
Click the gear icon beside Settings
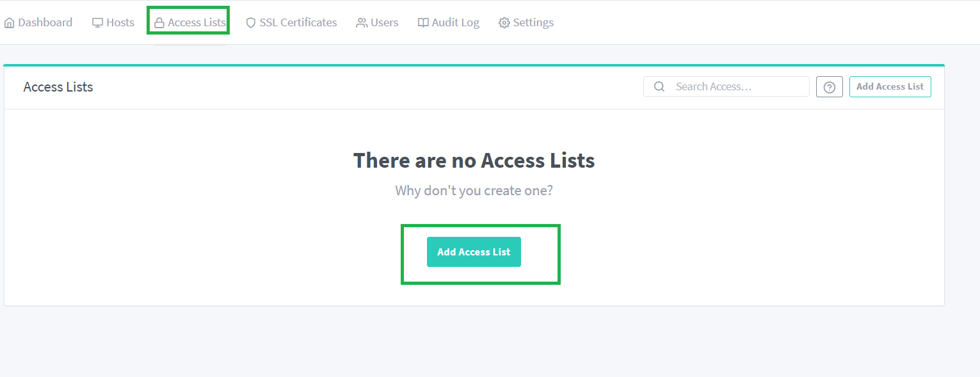click(504, 23)
